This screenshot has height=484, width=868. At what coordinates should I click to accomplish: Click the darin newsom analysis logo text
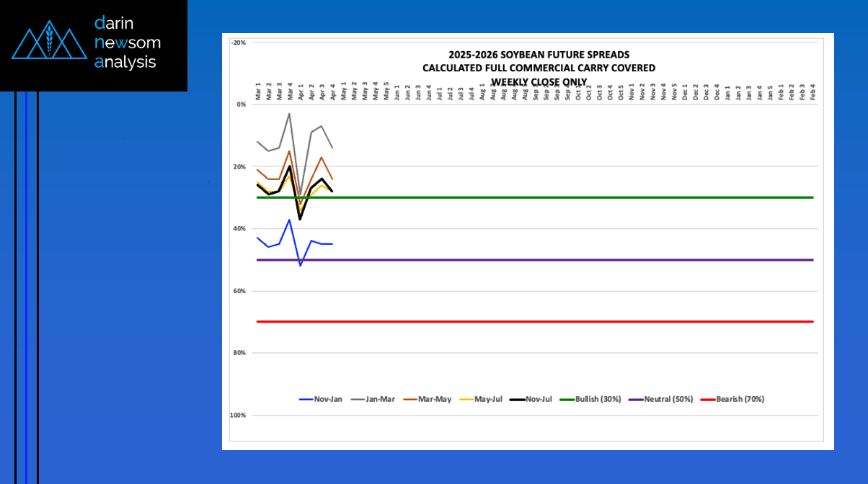pos(127,42)
